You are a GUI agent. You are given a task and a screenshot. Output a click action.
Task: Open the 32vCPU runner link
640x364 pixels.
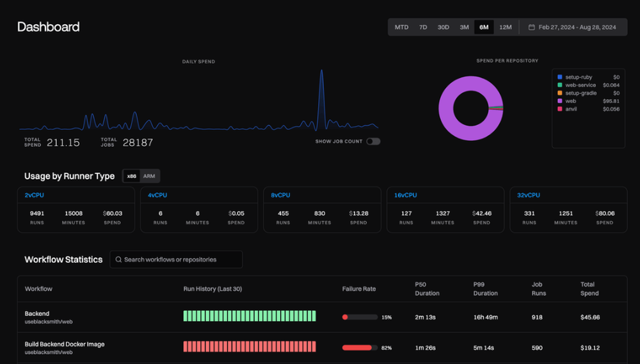coord(529,195)
